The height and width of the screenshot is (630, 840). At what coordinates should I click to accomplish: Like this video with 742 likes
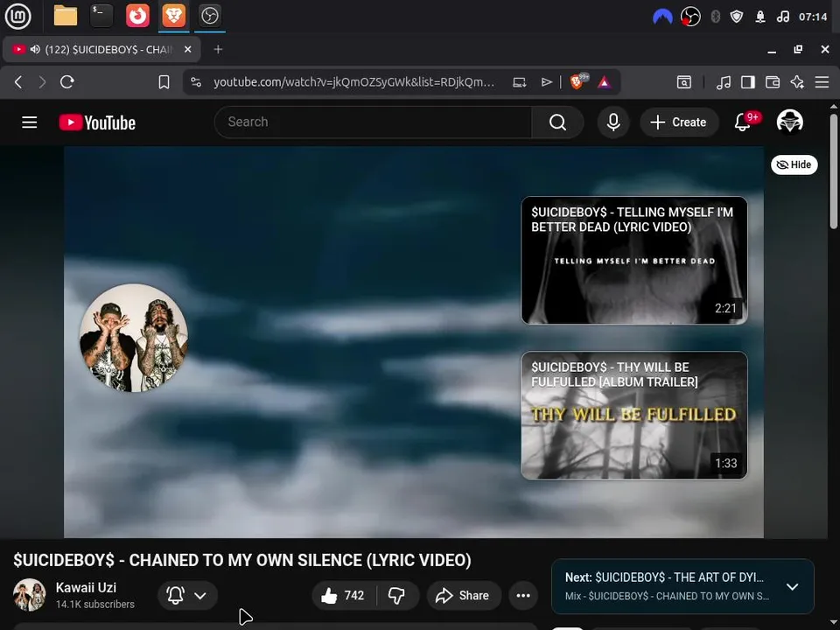click(343, 595)
